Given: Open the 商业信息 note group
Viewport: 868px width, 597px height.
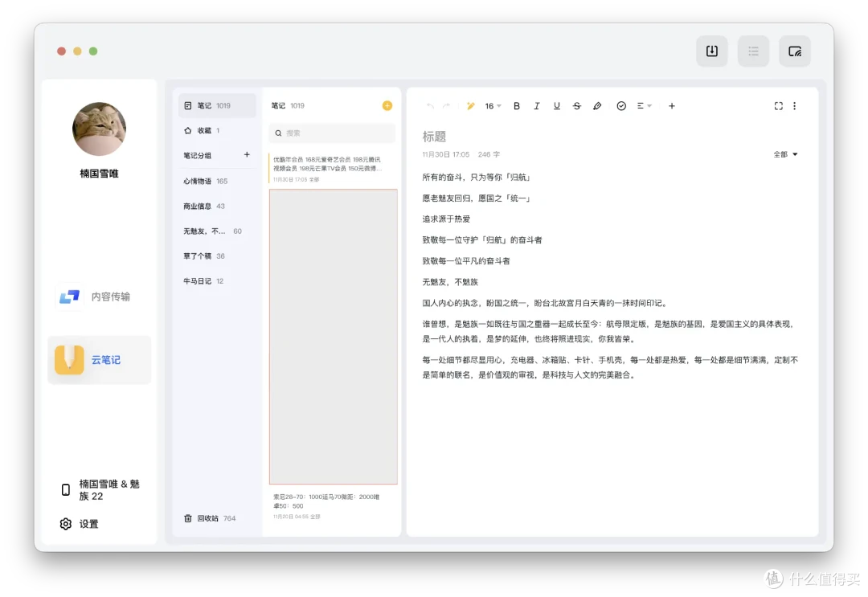Looking at the screenshot, I should click(217, 206).
